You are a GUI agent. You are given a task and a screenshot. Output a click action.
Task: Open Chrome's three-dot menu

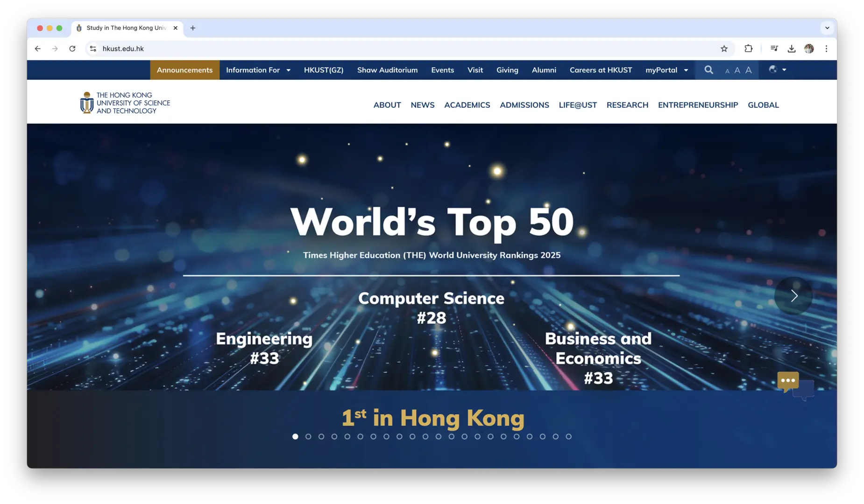click(x=826, y=49)
